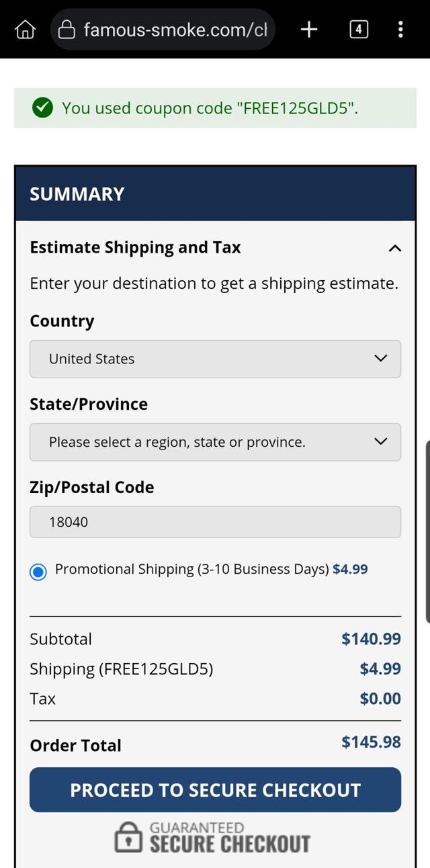Open the browser three-dot menu
The width and height of the screenshot is (430, 868).
(400, 30)
